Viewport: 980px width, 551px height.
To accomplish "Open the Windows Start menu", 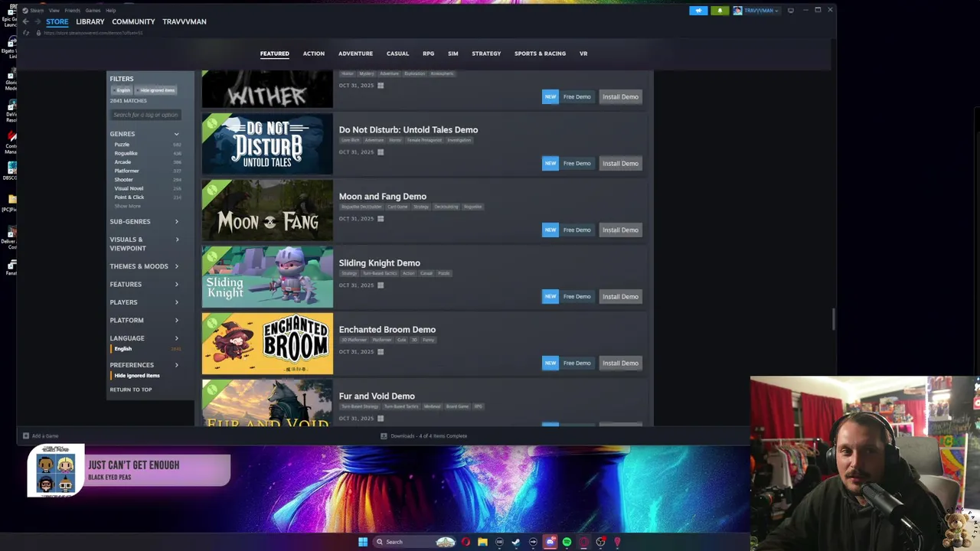I will pos(363,542).
